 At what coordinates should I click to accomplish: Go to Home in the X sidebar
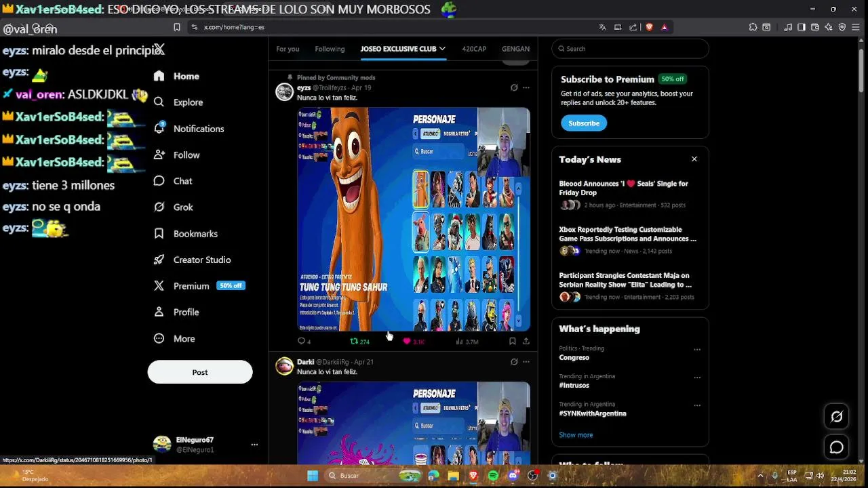coord(177,77)
